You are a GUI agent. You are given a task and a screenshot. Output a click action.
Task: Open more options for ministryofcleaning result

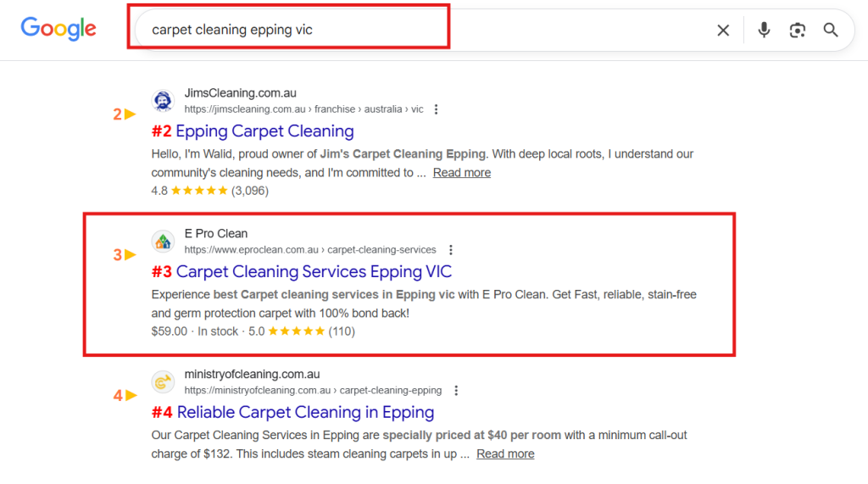pos(456,391)
